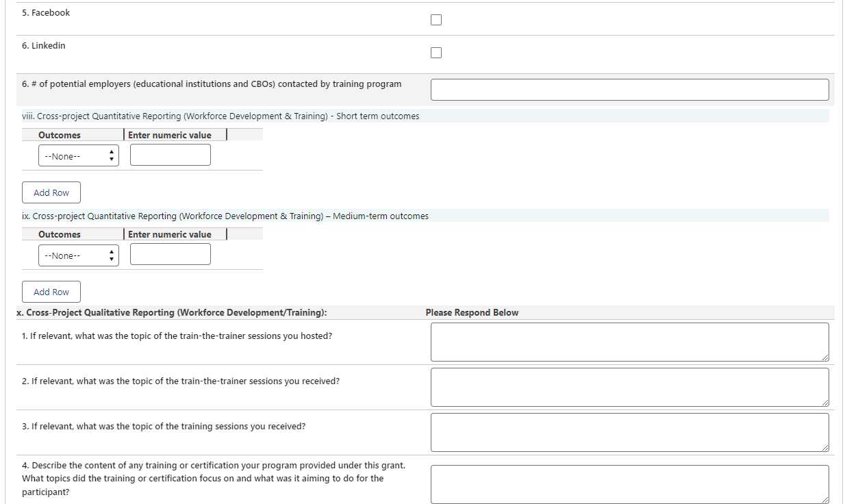Click Short term numeric value field
This screenshot has width=845, height=504.
pyautogui.click(x=171, y=155)
